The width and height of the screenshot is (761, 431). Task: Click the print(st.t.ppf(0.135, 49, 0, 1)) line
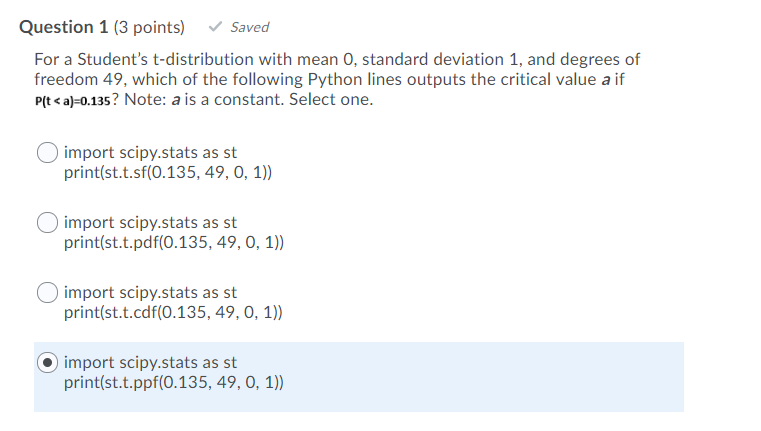[173, 382]
